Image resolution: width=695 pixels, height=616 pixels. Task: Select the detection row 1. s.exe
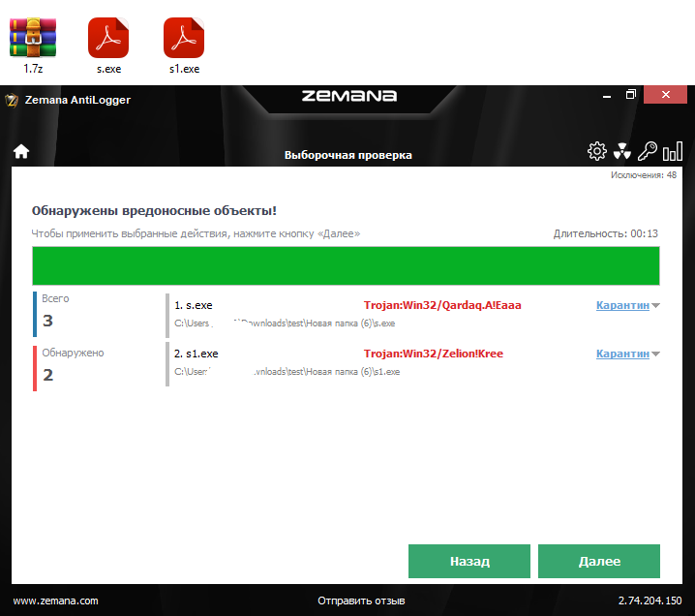pyautogui.click(x=412, y=315)
